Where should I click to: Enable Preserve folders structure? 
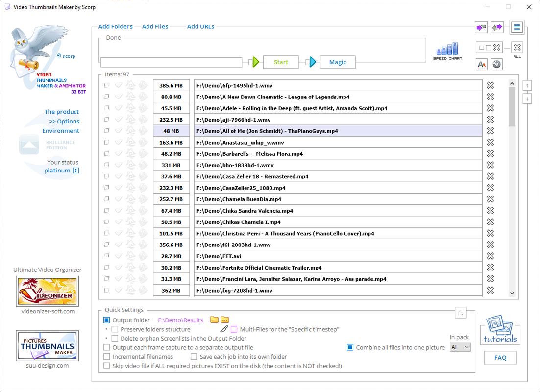[115, 329]
